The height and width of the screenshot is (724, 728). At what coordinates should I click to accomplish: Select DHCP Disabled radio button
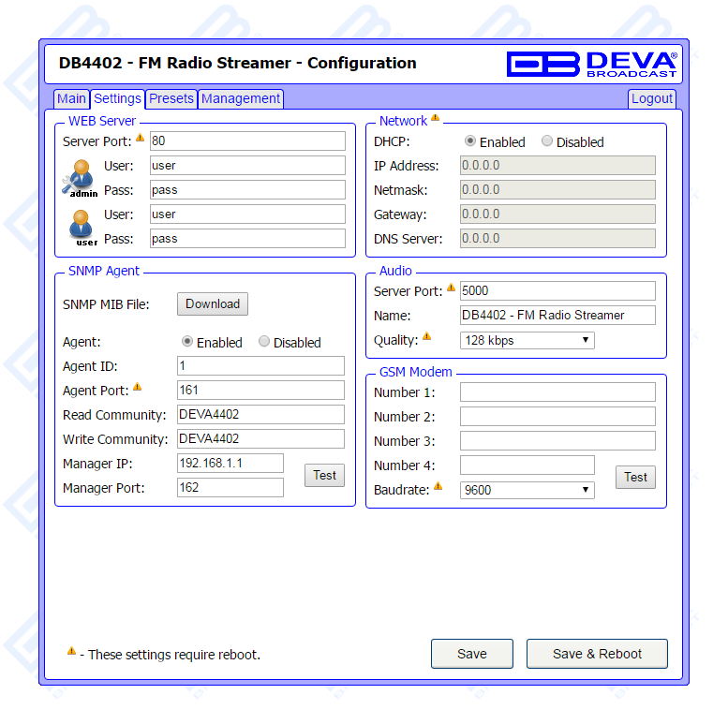(x=547, y=141)
